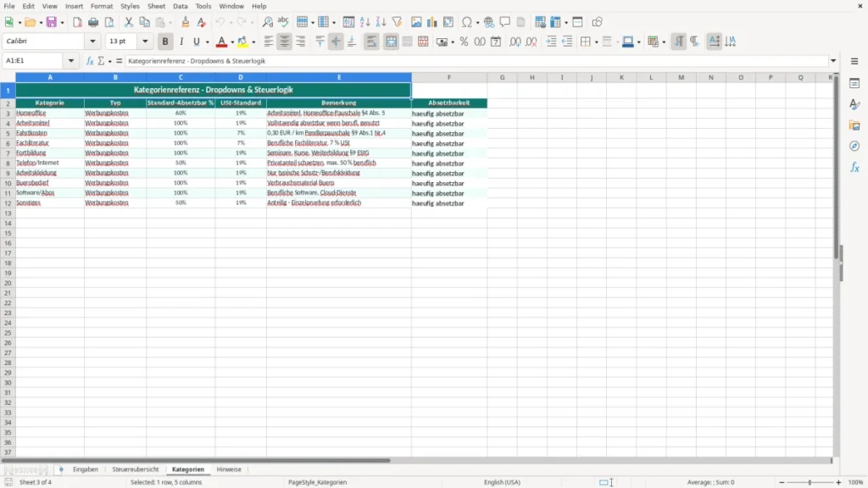The height and width of the screenshot is (488, 868).
Task: Open sidebar Properties panel
Action: [854, 84]
